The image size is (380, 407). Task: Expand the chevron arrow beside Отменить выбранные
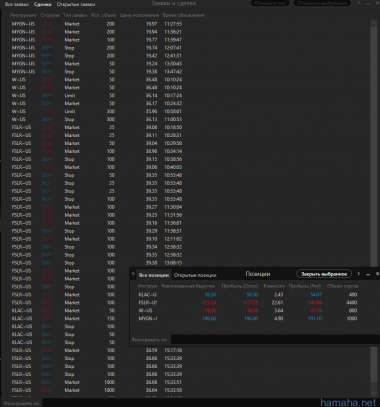pos(359,3)
